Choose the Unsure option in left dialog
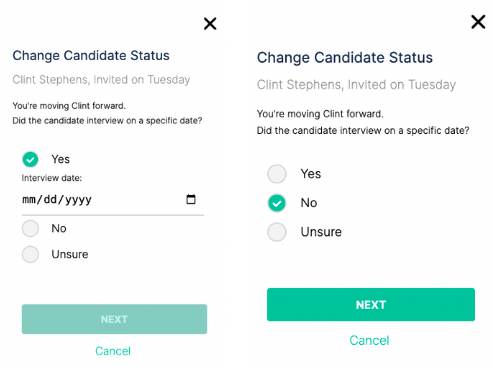 point(30,255)
